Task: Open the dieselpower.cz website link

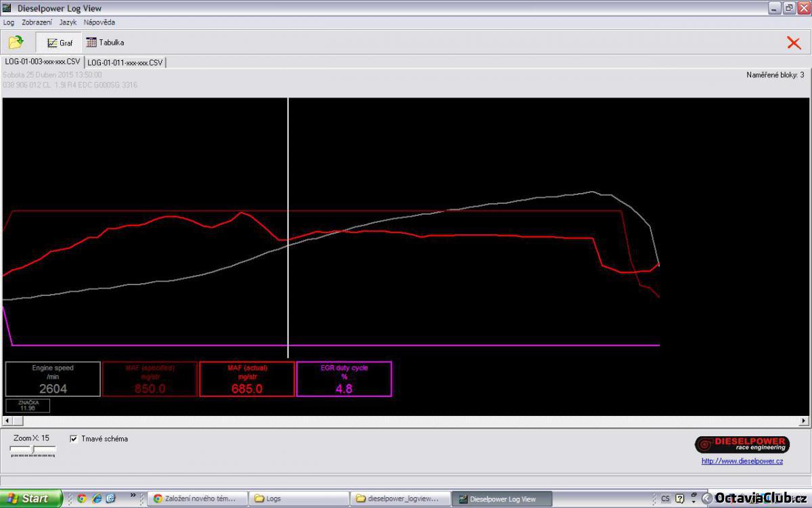Action: pyautogui.click(x=742, y=461)
